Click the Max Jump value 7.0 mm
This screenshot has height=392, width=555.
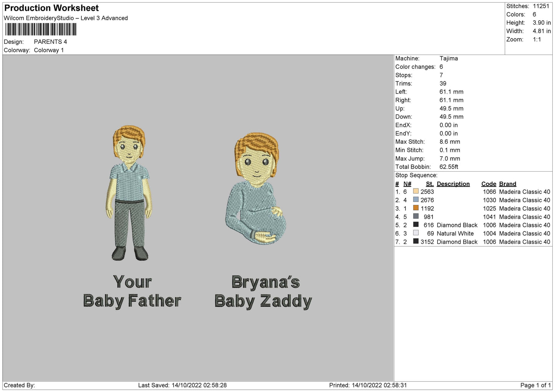[x=450, y=159]
